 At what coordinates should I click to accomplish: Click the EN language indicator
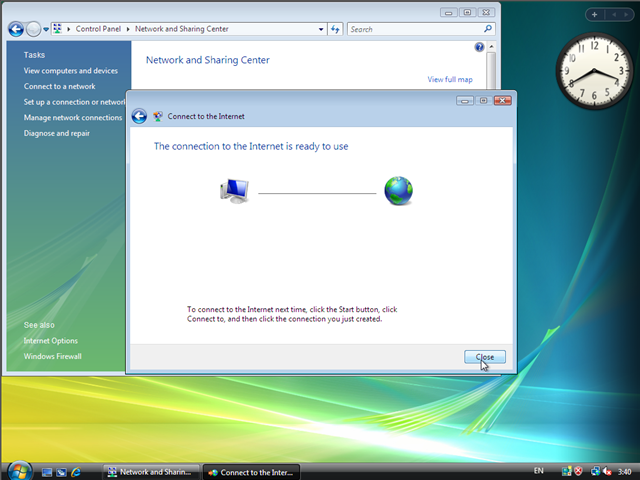tap(539, 471)
